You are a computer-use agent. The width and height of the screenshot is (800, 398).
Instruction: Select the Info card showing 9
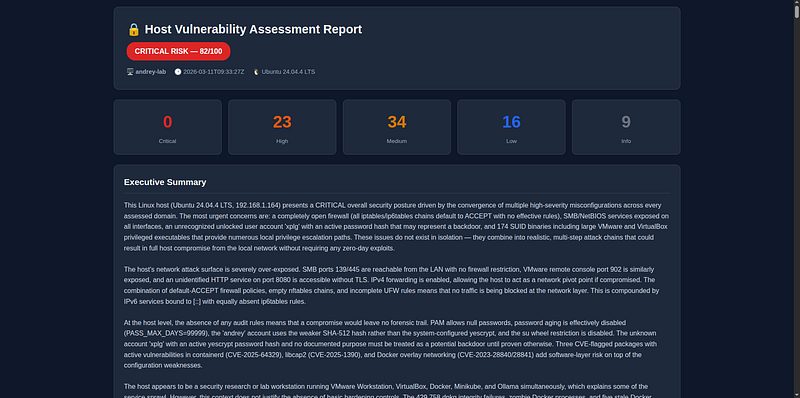click(x=626, y=127)
